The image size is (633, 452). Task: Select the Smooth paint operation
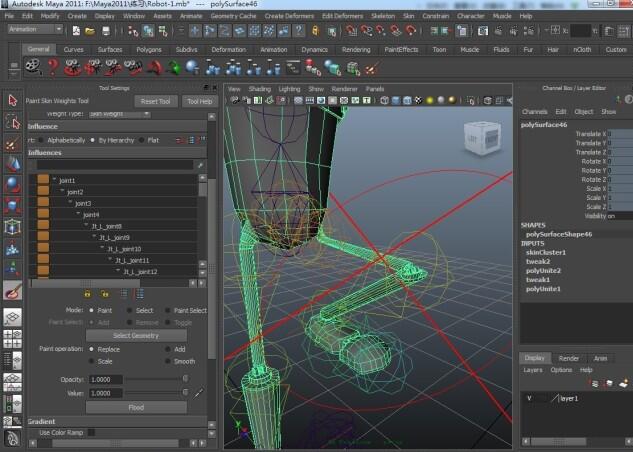pyautogui.click(x=166, y=360)
